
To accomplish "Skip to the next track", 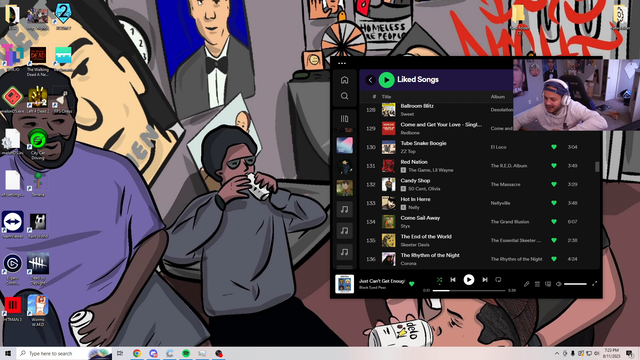I will 484,280.
